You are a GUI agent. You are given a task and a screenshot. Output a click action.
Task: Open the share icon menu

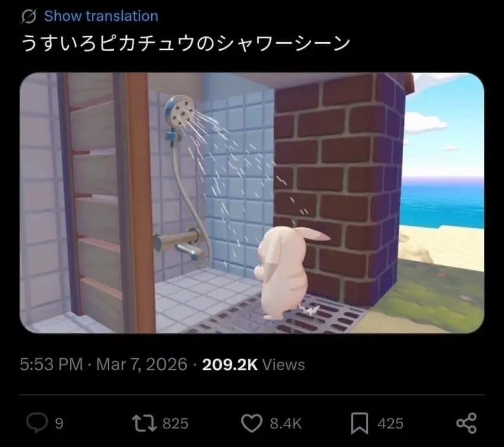pos(467,423)
